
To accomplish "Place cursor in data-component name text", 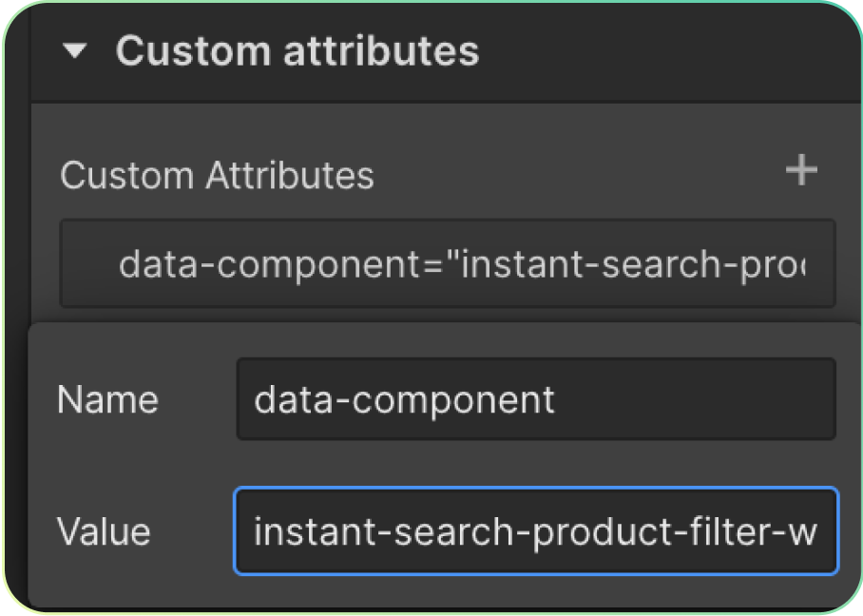I will point(404,400).
